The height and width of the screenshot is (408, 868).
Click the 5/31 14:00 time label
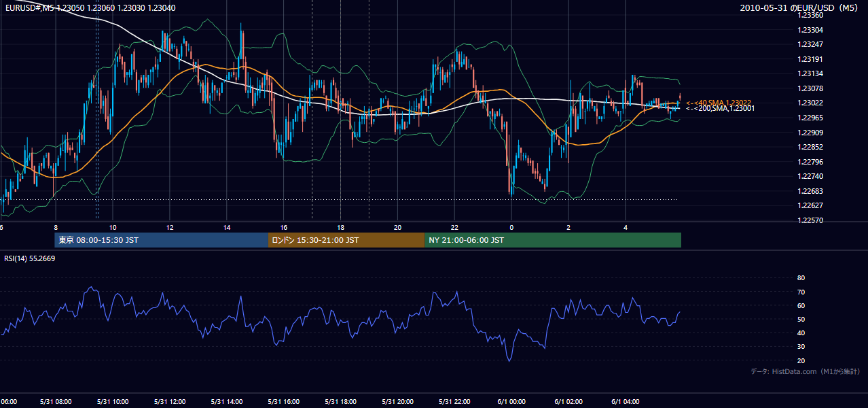227,402
